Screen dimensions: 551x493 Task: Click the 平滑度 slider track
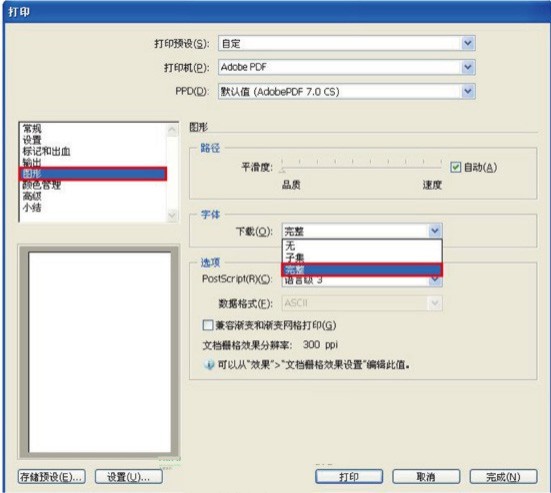pos(362,166)
